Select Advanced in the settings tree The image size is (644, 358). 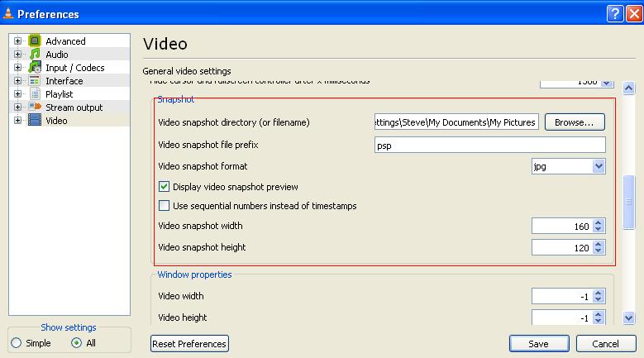pos(65,41)
